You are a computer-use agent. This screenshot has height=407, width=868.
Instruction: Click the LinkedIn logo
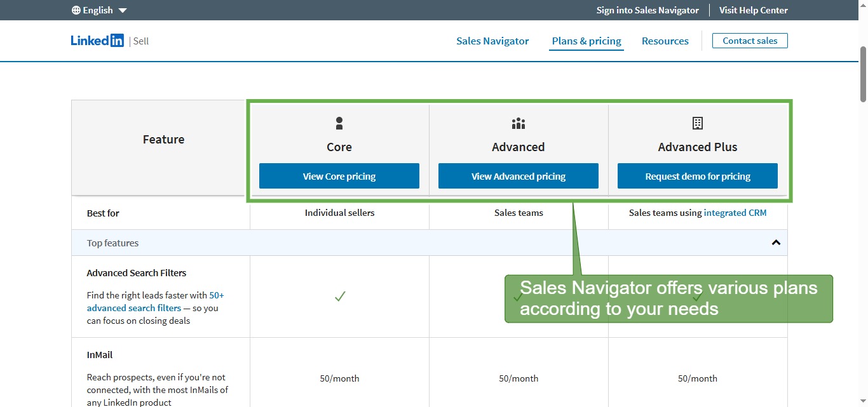tap(97, 40)
